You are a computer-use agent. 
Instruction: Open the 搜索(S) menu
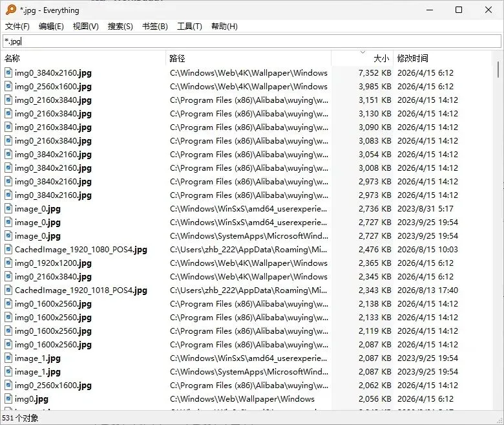pyautogui.click(x=120, y=27)
